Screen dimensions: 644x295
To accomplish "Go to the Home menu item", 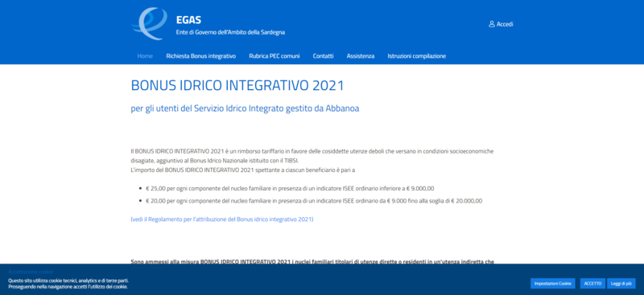I will pos(145,56).
